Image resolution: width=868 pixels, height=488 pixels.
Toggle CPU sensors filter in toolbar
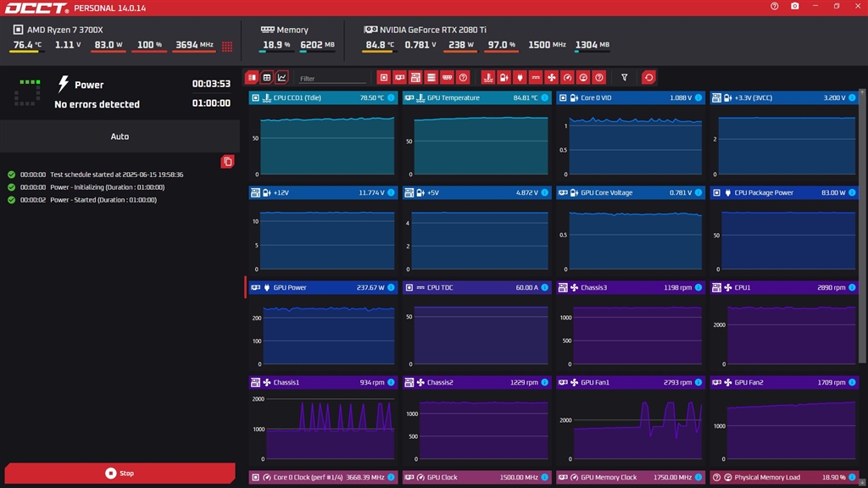384,77
